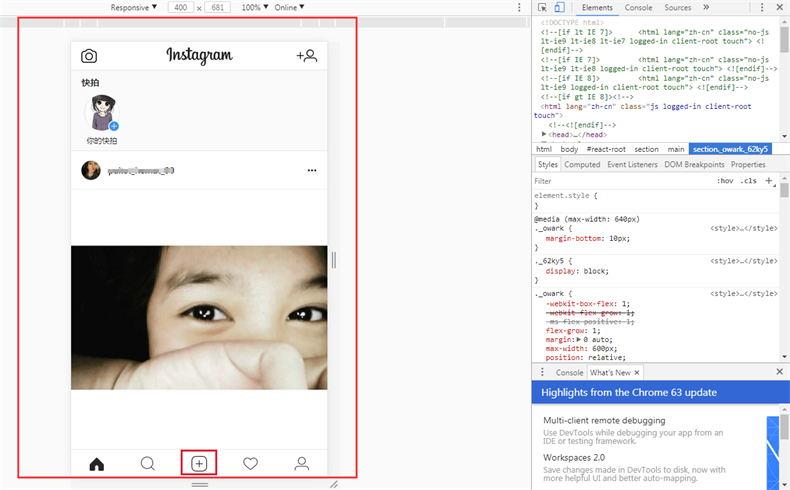790x490 pixels.
Task: Open the post author's avatar
Action: (91, 170)
